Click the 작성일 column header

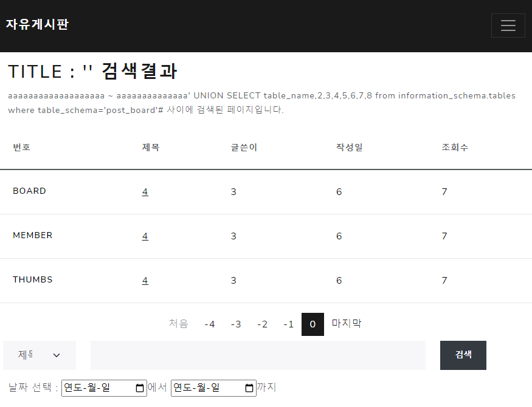click(350, 147)
